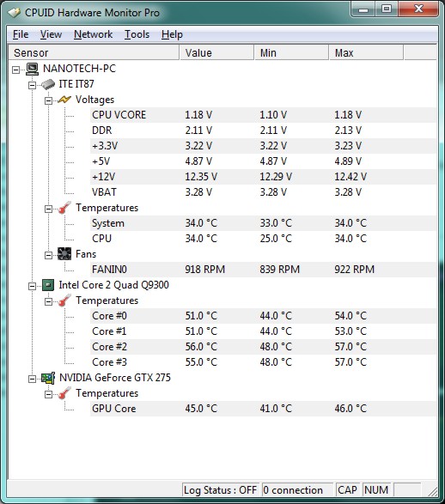
Task: Click the Value column header
Action: click(x=216, y=52)
